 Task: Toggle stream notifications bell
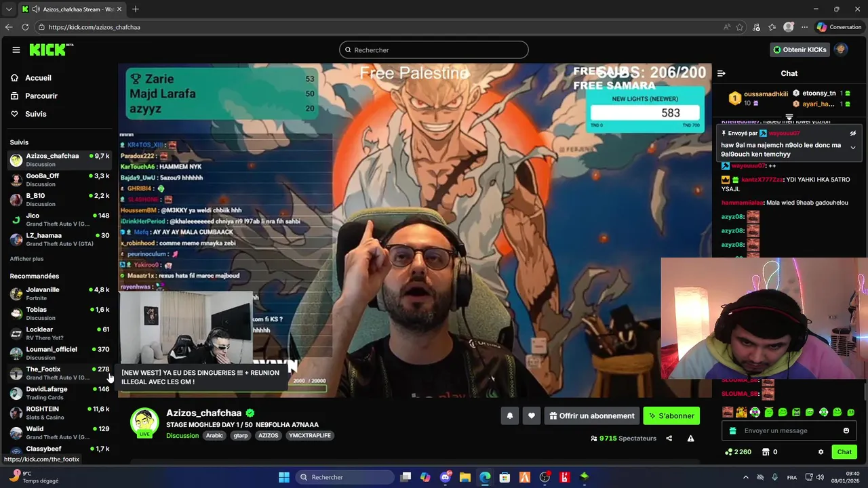coord(510,416)
